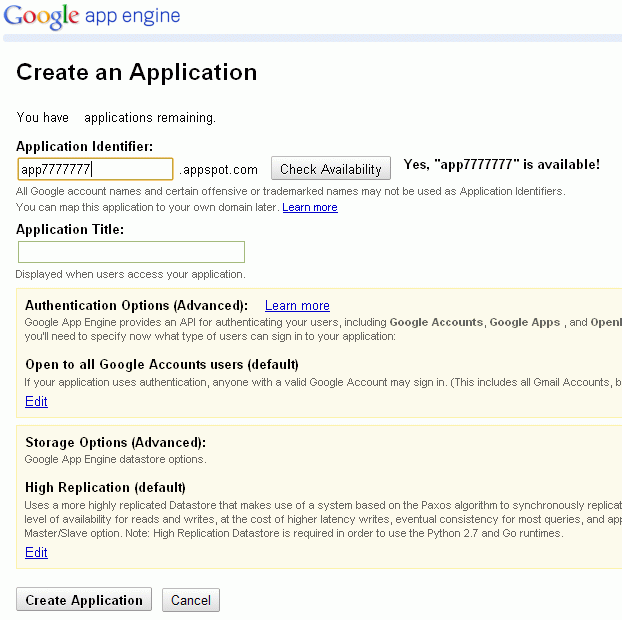Edit the authentication option under Google Accounts users
The height and width of the screenshot is (620, 622).
pos(36,401)
